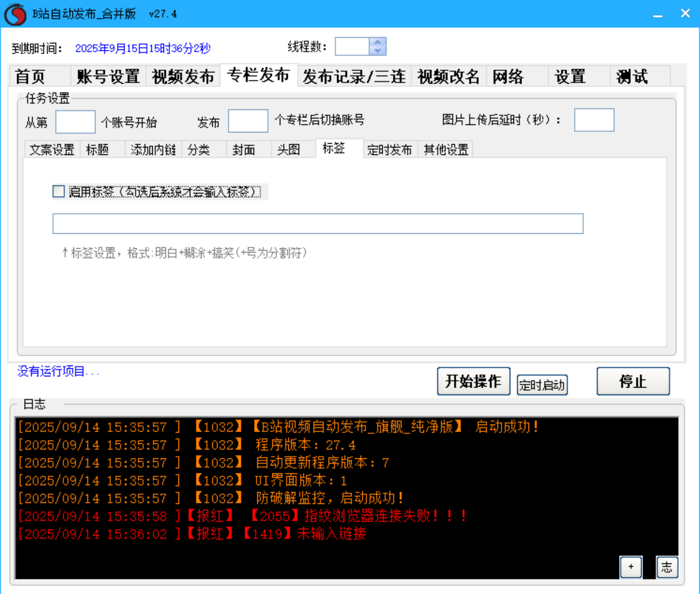Click the '志' log icon at bottom right

coord(666,567)
